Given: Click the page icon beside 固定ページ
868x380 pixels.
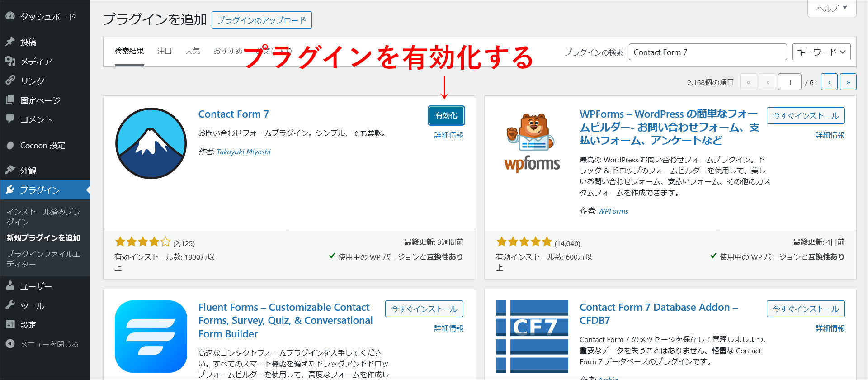Looking at the screenshot, I should (x=10, y=100).
